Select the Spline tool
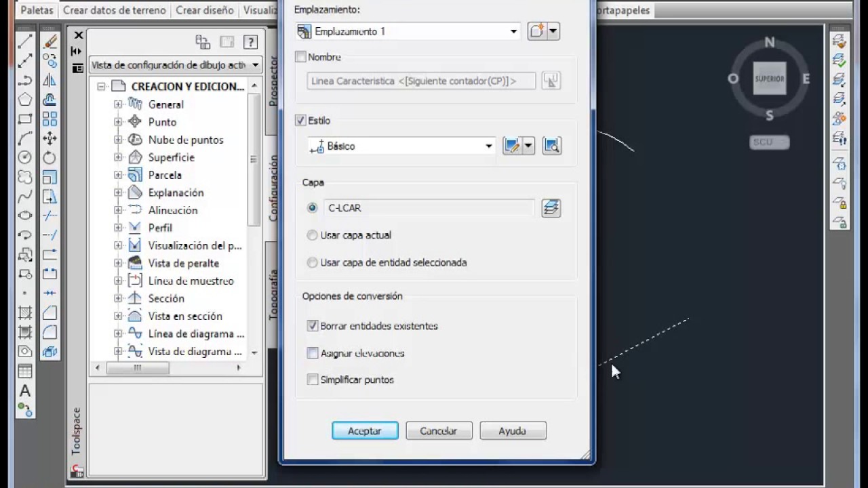The image size is (868, 488). (x=25, y=197)
